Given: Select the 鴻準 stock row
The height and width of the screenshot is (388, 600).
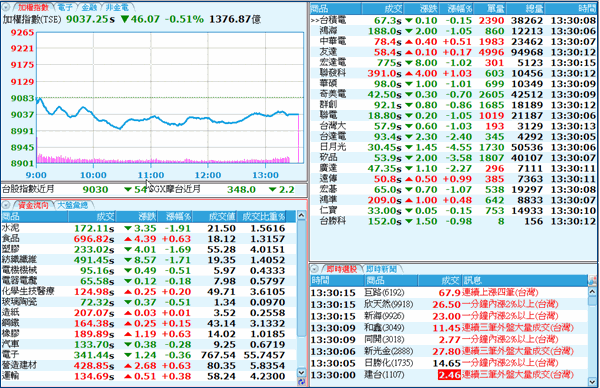Looking at the screenshot, I should [x=453, y=200].
